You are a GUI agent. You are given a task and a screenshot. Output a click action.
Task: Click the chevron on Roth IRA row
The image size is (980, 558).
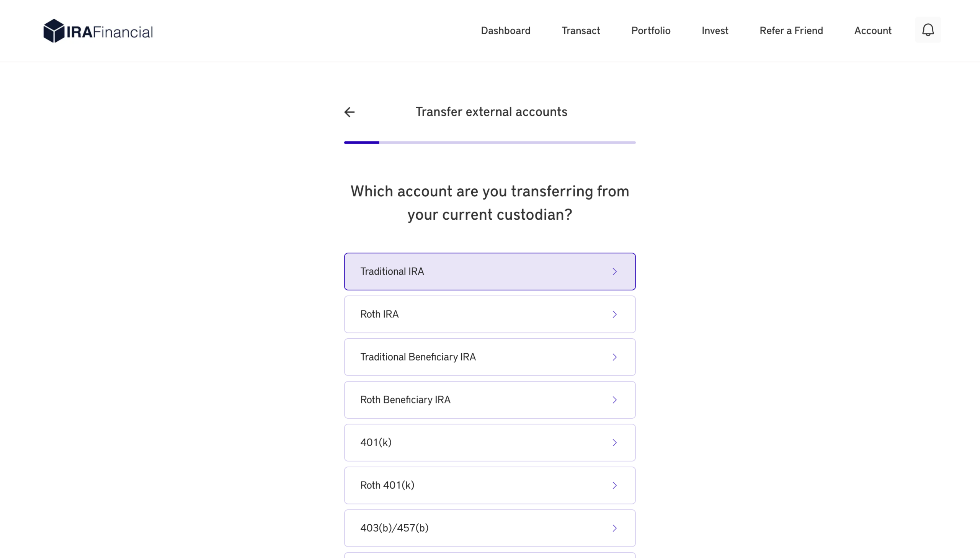tap(614, 314)
